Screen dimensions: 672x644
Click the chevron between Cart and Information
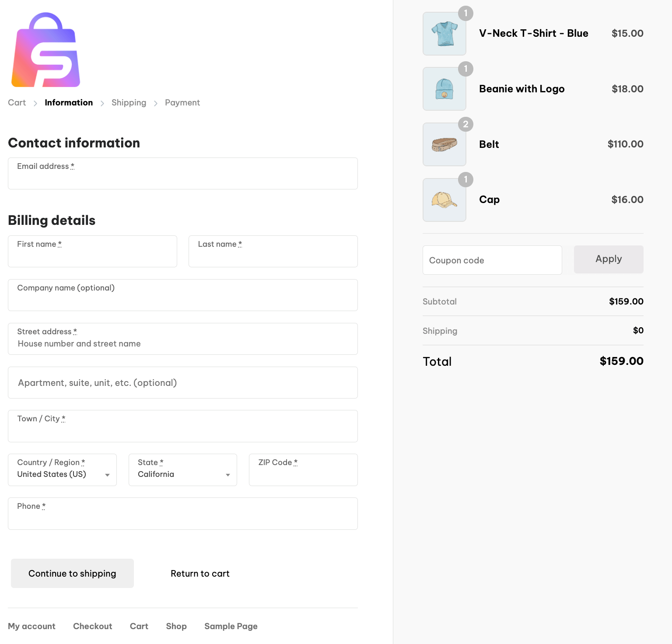[35, 103]
